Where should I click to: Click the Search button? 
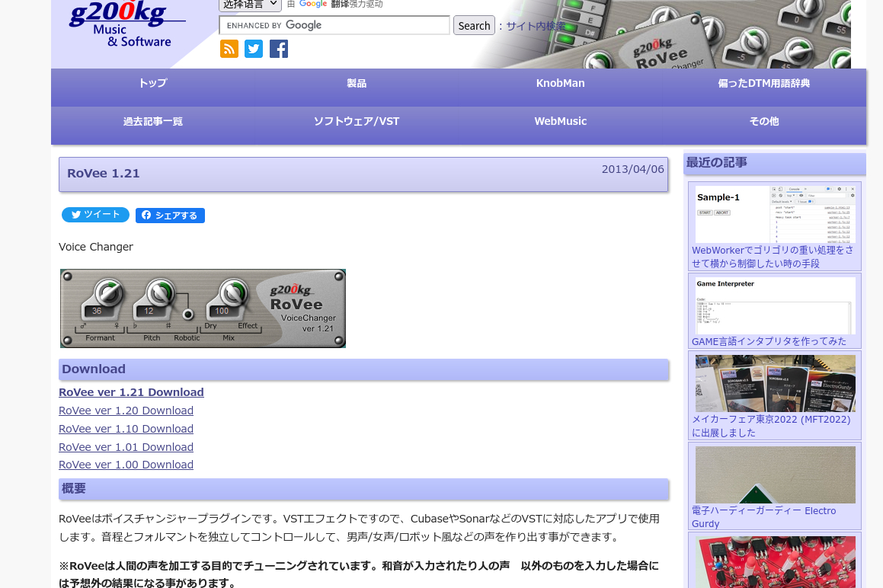tap(474, 25)
